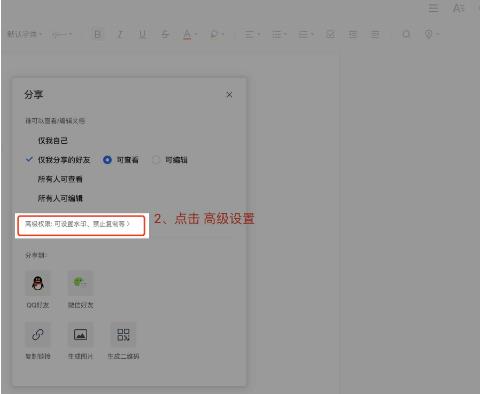Toggle underline formatting in the toolbar
Screen dimensions: 480x394
coord(142,34)
